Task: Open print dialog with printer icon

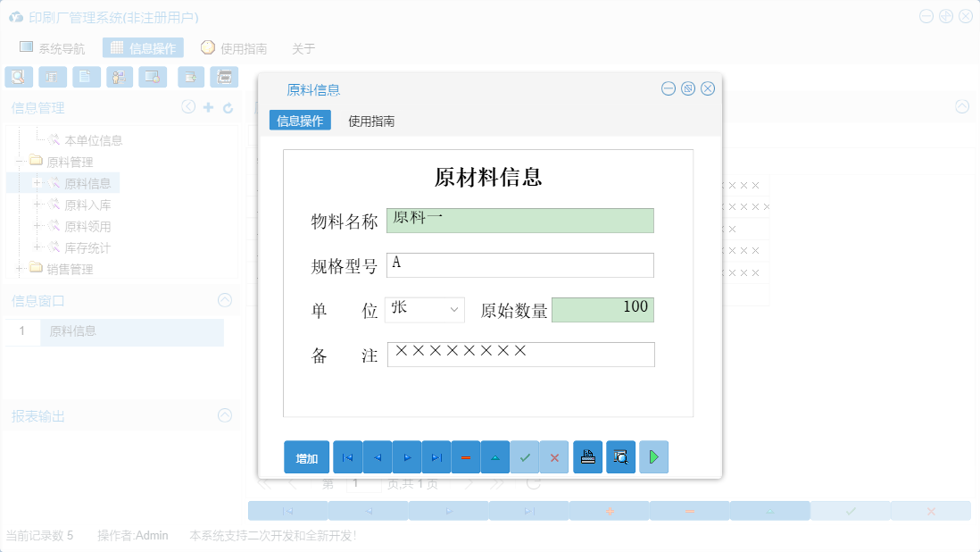Action: click(587, 456)
